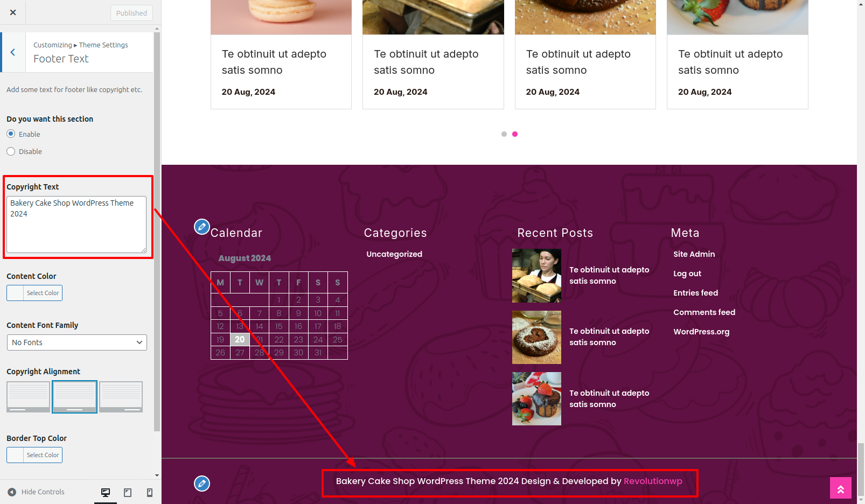Select the Enable radio option
This screenshot has width=865, height=504.
[11, 134]
